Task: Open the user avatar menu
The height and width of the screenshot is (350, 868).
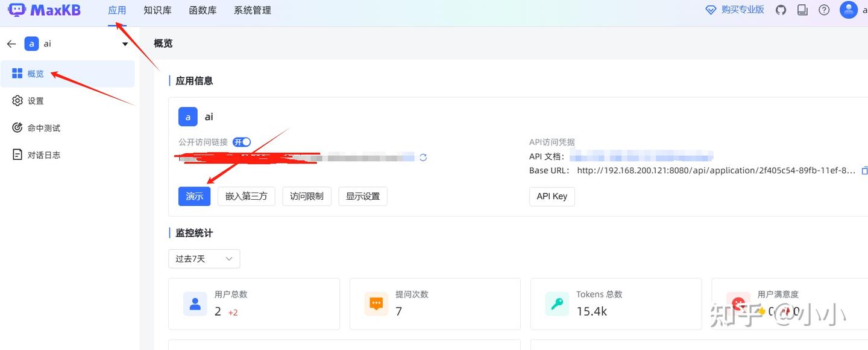Action: point(849,10)
